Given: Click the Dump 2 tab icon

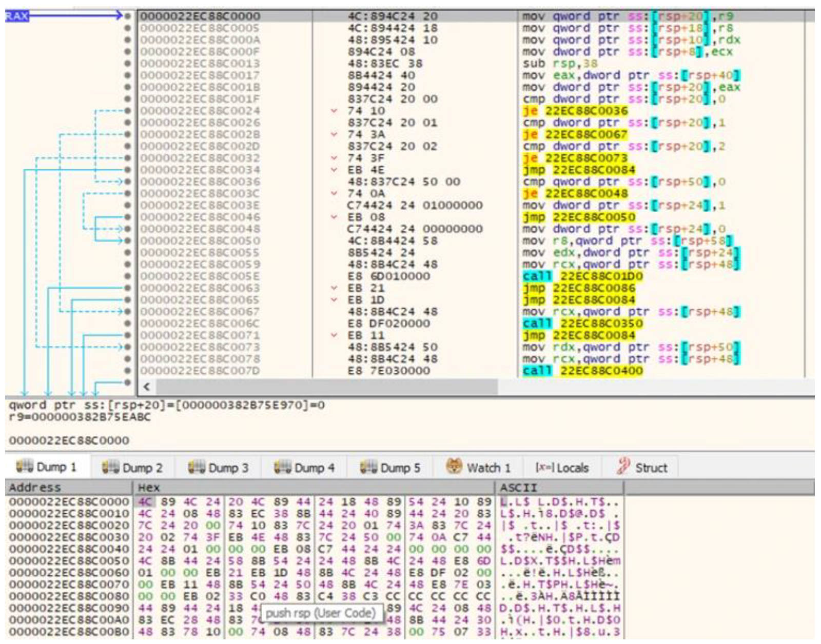Looking at the screenshot, I should pyautogui.click(x=110, y=467).
